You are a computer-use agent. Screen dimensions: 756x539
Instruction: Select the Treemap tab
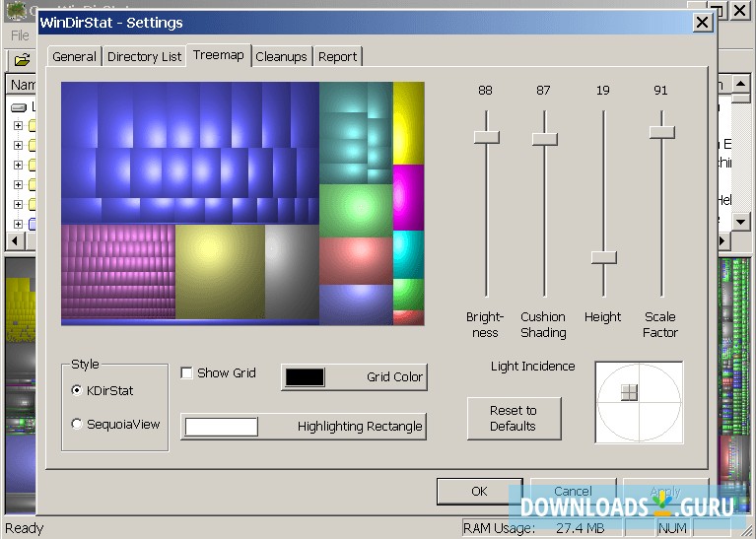pyautogui.click(x=219, y=55)
